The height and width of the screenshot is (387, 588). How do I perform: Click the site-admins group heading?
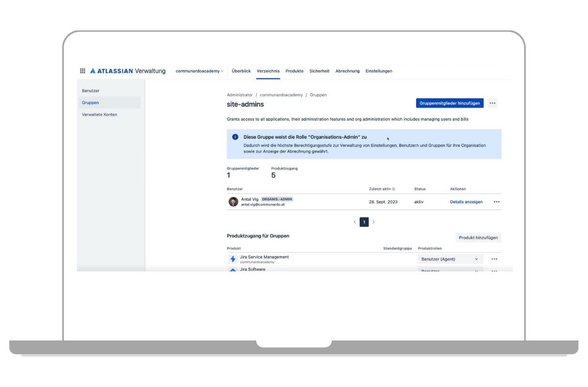tap(245, 104)
